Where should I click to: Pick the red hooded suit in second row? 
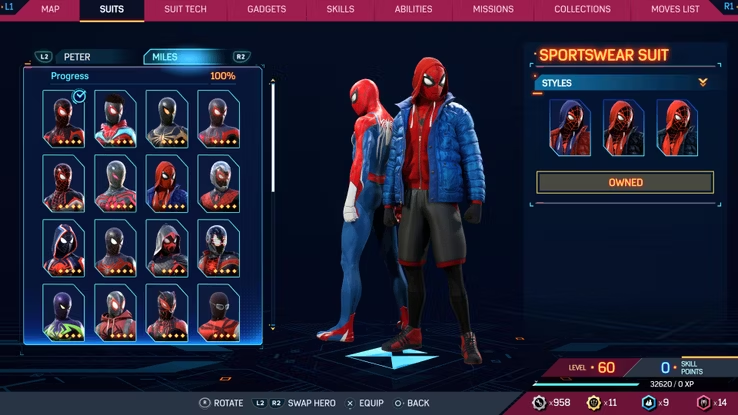[167, 183]
